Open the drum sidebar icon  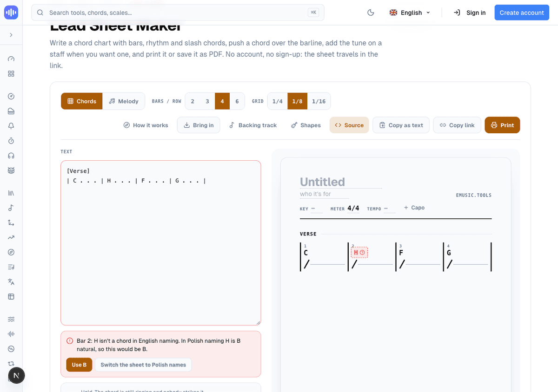click(11, 170)
